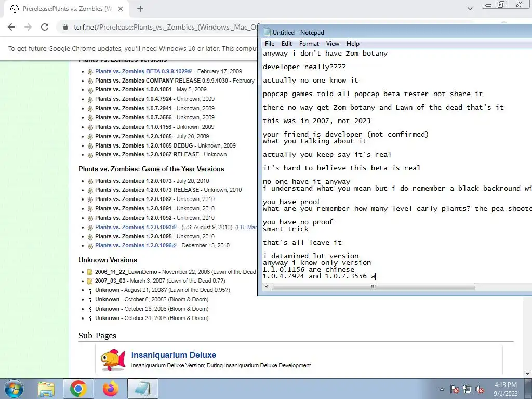Click the 'Plants vs. Zombies 1.2.0.1082' entry text
The image size is (532, 399).
134,199
